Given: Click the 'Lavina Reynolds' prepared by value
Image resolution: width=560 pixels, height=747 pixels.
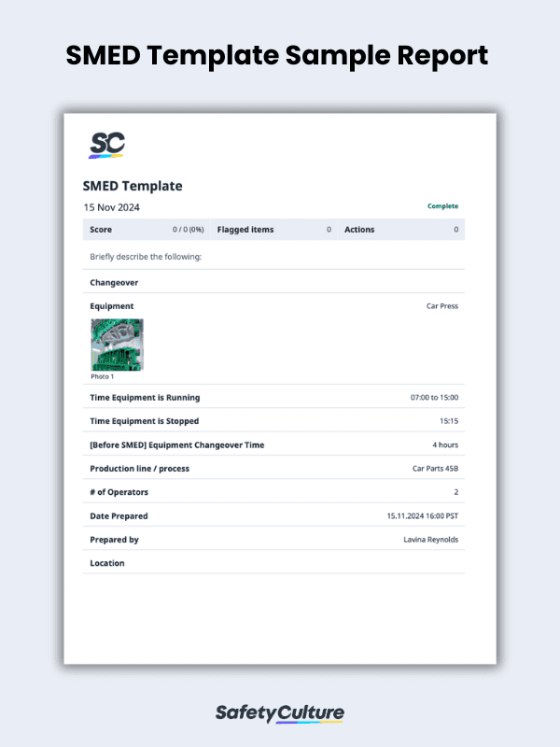Looking at the screenshot, I should click(x=430, y=540).
